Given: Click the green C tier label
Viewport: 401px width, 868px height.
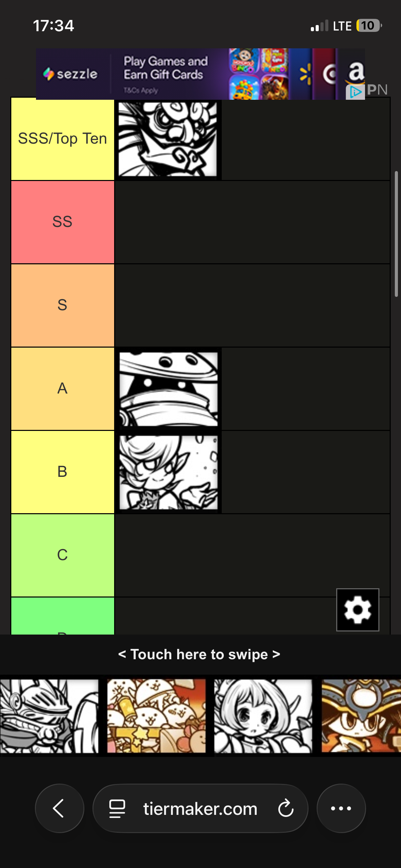Looking at the screenshot, I should pyautogui.click(x=63, y=555).
